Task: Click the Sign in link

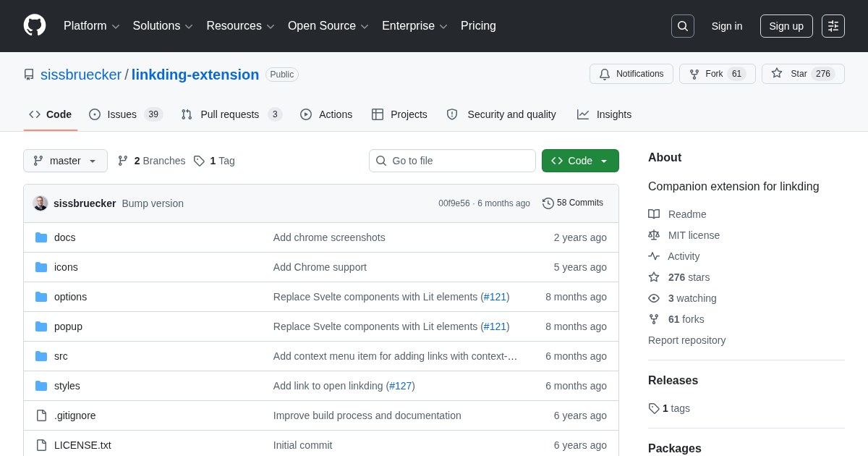Action: 727,26
